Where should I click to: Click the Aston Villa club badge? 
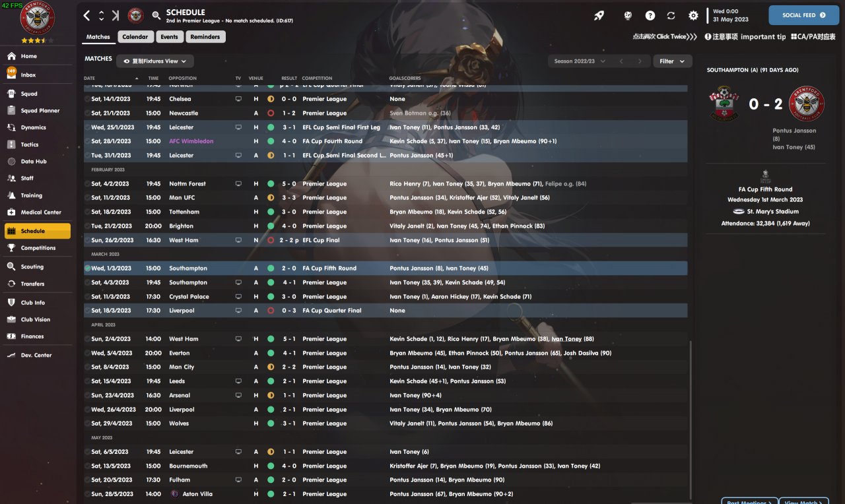[174, 494]
